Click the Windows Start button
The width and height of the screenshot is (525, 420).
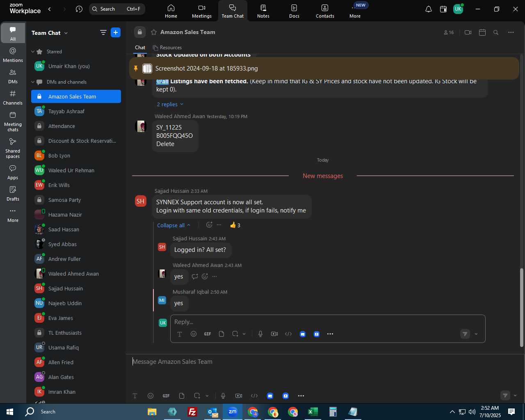[x=10, y=412]
